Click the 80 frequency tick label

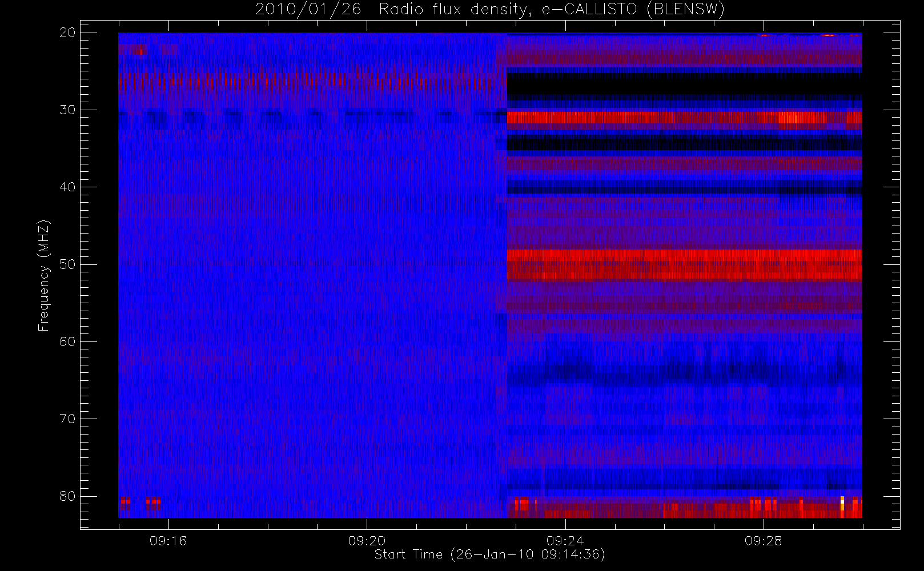point(67,496)
